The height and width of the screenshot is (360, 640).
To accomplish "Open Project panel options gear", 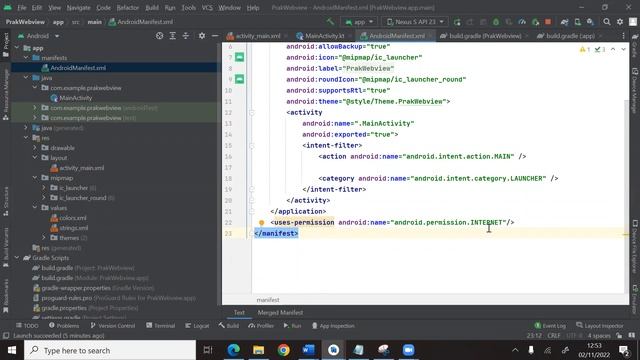I will coord(202,36).
